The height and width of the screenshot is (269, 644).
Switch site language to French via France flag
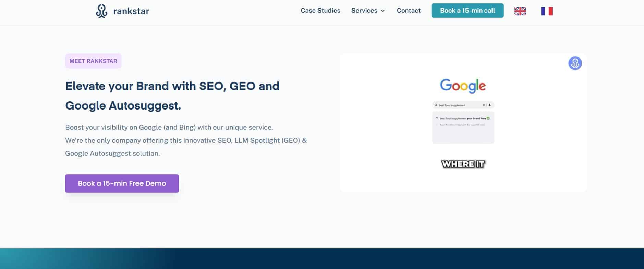pyautogui.click(x=547, y=11)
